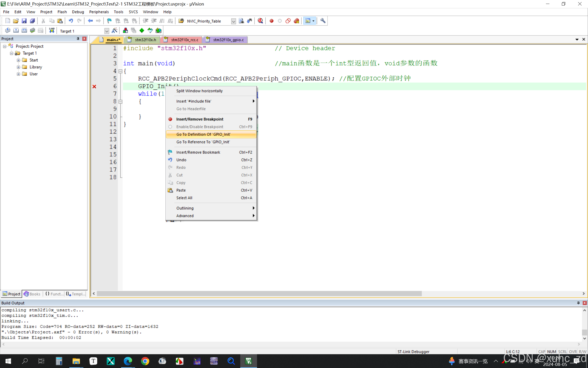Collapse code fold at line 8
Screen dimensions: 588x368
120,102
